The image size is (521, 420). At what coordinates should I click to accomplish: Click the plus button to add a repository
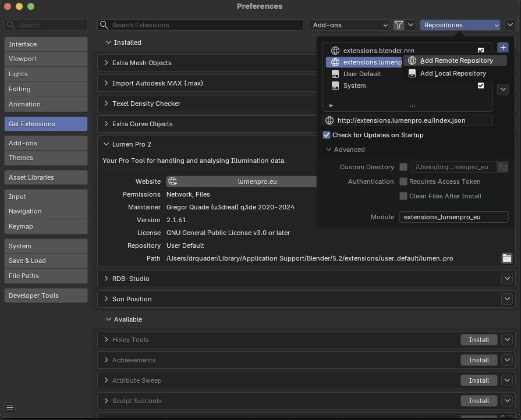tap(503, 48)
